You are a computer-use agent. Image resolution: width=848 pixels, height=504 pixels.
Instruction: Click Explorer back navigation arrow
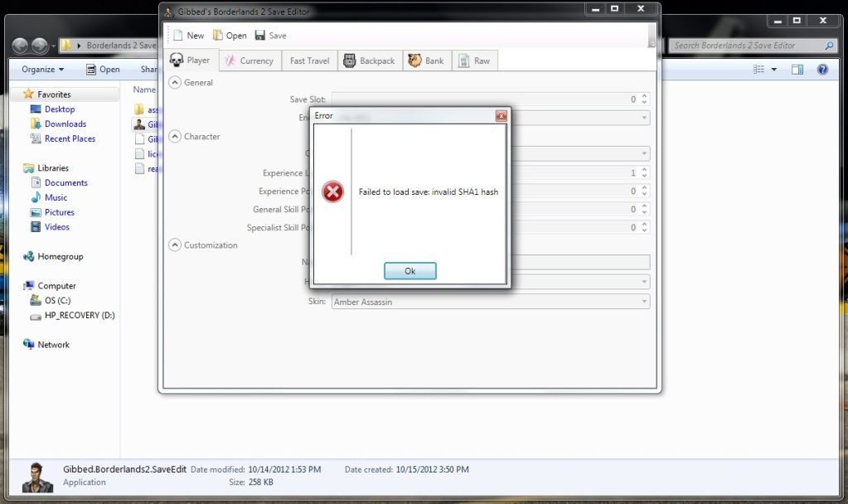tap(20, 46)
